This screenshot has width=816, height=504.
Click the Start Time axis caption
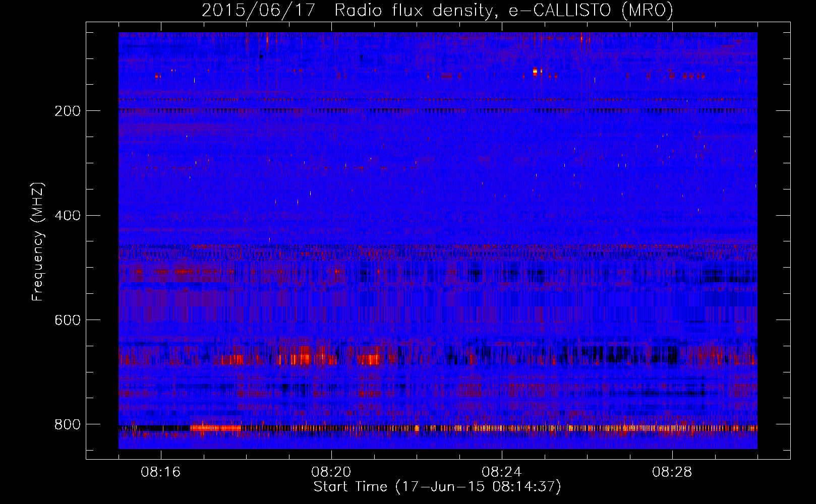point(437,487)
